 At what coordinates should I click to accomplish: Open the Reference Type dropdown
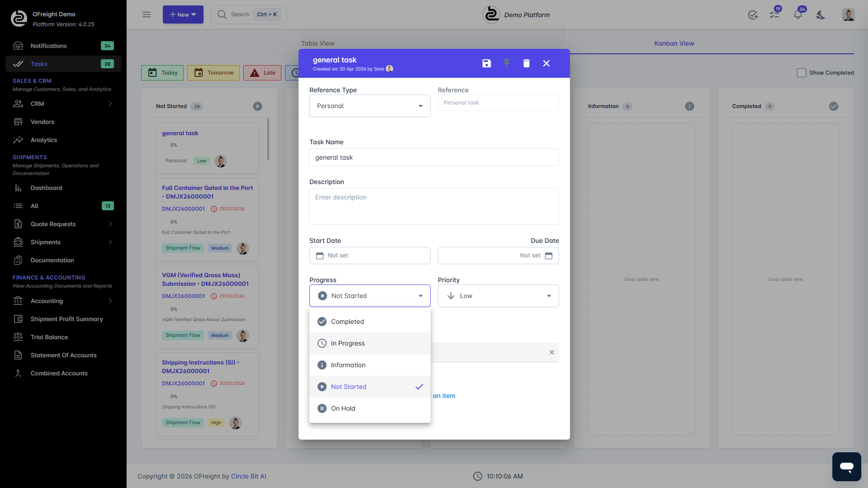[x=370, y=106]
